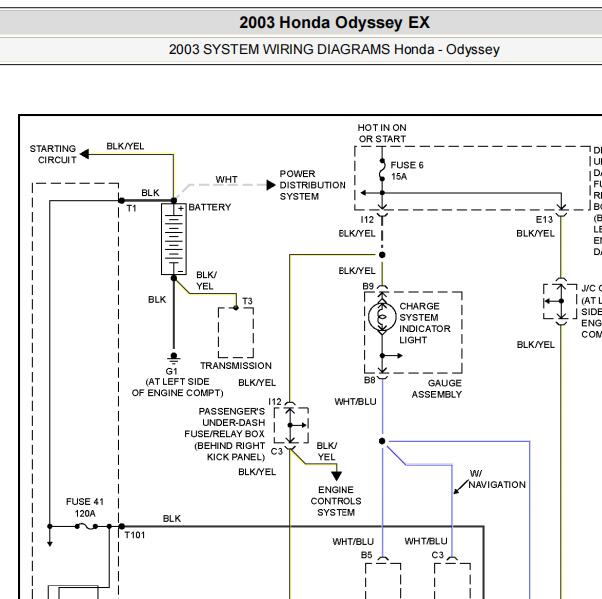
Task: Select "PASSENGER'S UNDER-DASH FUSE/RELAY BOX" text
Action: [225, 422]
